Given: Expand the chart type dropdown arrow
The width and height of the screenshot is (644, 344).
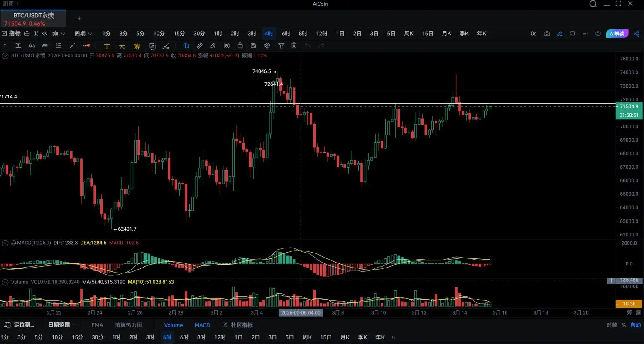Looking at the screenshot, I should tap(63, 34).
